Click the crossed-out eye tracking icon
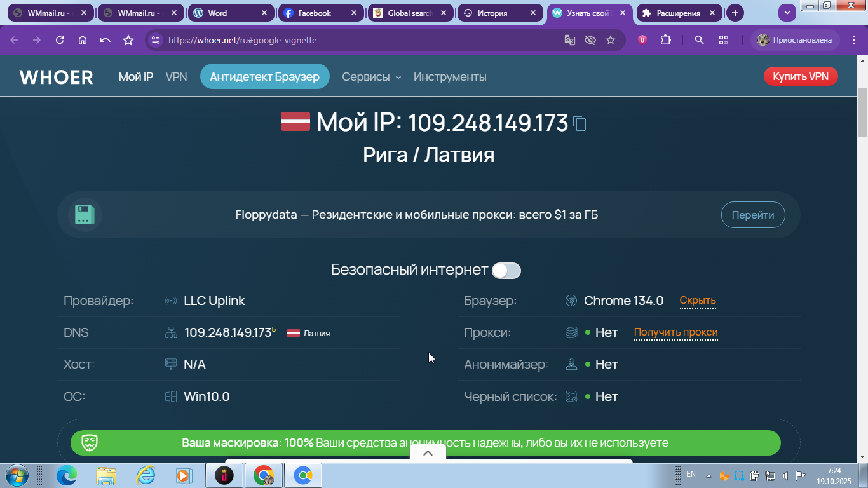This screenshot has width=868, height=488. point(590,40)
